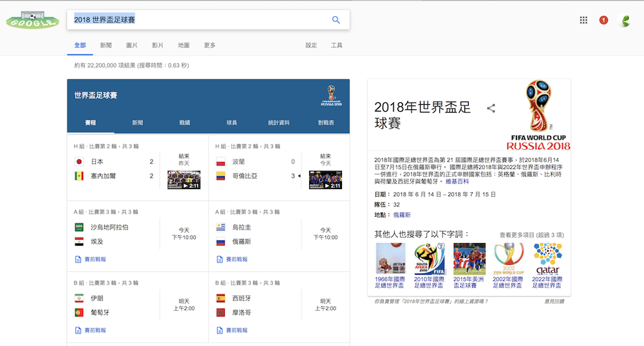Click the Colombia flag icon
This screenshot has width=644, height=346.
pos(220,176)
